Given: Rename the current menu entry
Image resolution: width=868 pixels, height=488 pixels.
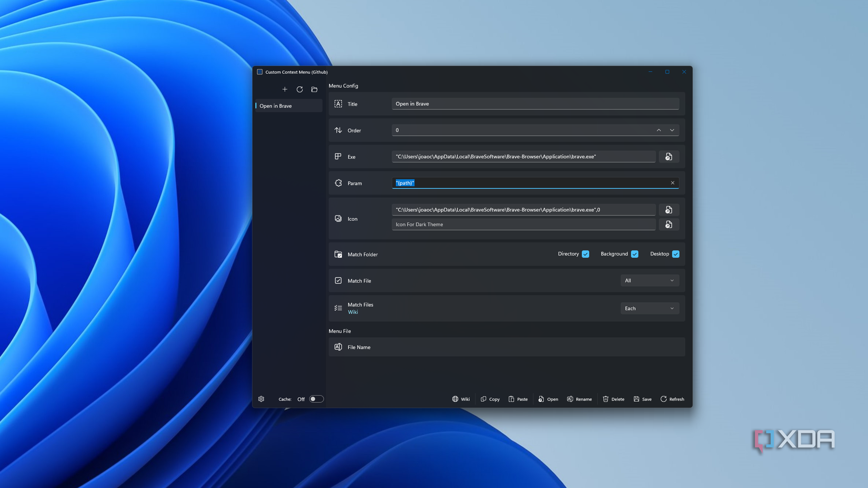Looking at the screenshot, I should coord(579,399).
